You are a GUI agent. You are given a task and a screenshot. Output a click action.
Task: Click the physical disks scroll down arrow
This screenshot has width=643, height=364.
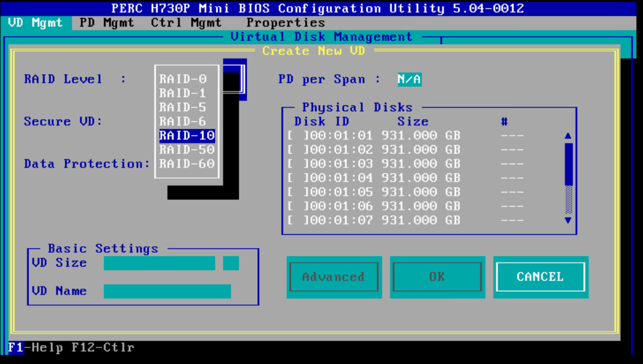point(568,220)
